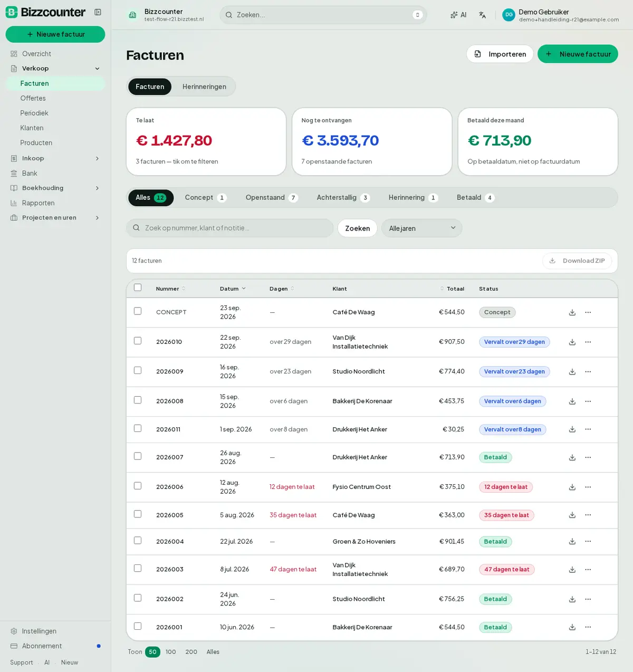Collapse the sidebar with the panel icon
633x672 pixels.
coord(98,12)
